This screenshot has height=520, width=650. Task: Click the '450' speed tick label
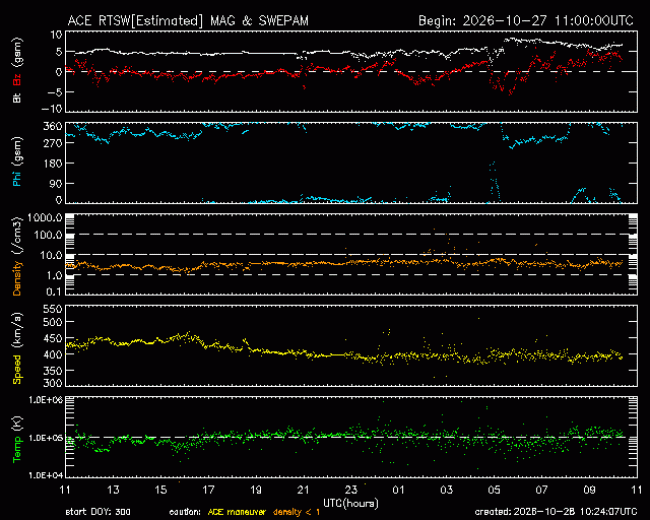53,338
